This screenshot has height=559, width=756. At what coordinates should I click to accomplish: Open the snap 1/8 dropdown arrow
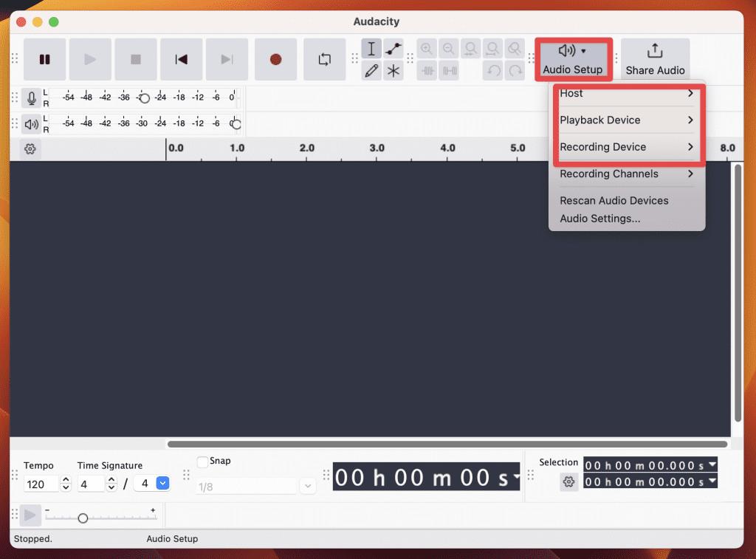308,486
